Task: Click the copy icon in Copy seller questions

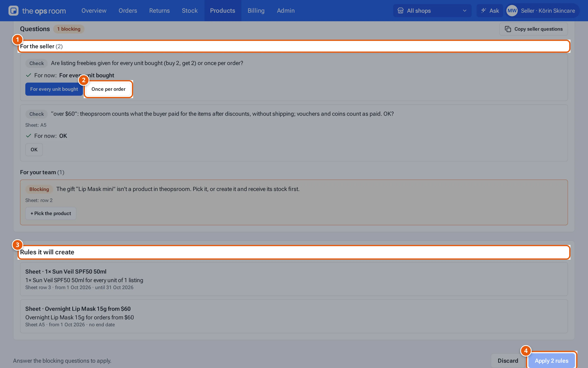Action: [508, 29]
